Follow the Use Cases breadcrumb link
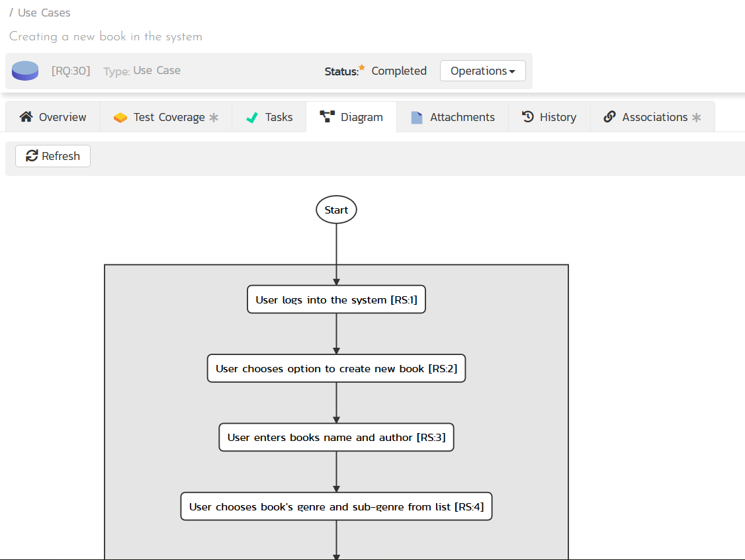The height and width of the screenshot is (560, 745). (x=44, y=13)
